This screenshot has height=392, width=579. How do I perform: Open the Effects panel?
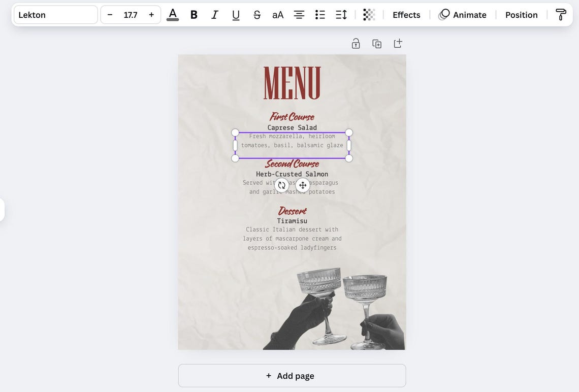point(406,14)
